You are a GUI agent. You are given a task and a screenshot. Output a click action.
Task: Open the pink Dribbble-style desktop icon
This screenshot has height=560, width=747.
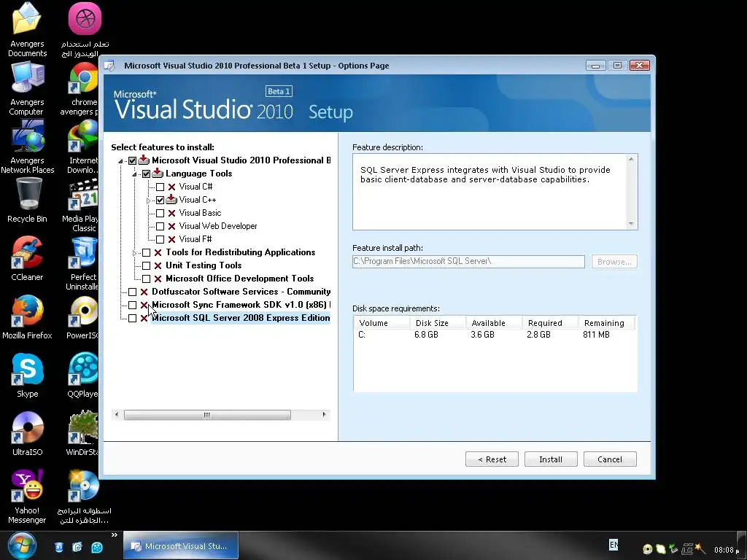[x=85, y=19]
